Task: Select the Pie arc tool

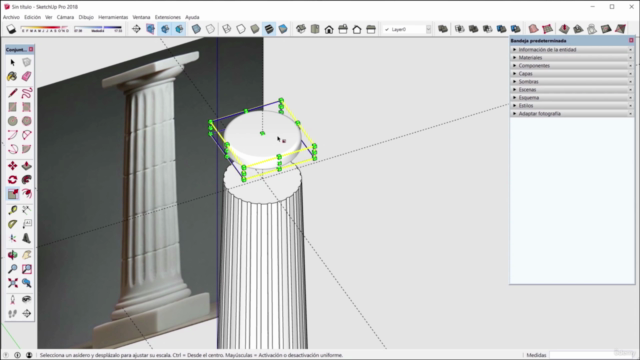Action: coord(27,149)
